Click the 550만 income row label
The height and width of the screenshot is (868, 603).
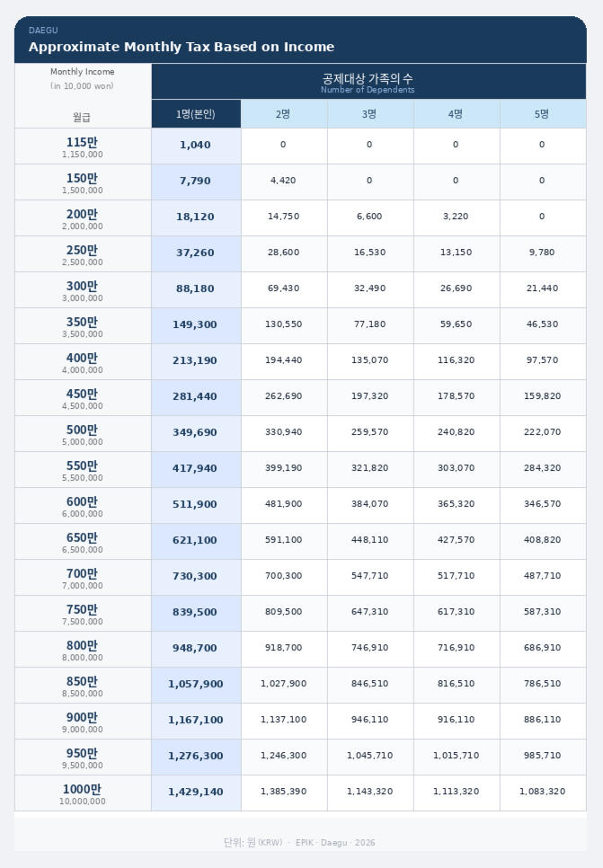83,470
